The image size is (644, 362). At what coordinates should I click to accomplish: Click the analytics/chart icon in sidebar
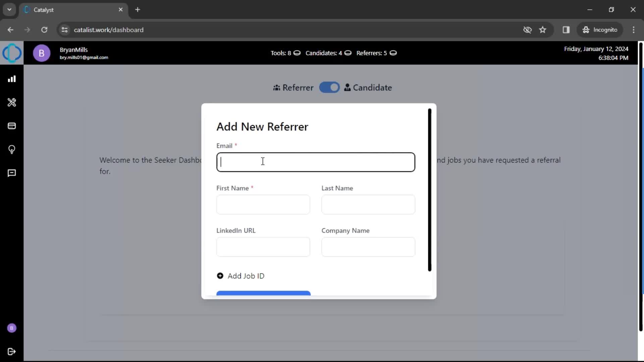pos(12,79)
